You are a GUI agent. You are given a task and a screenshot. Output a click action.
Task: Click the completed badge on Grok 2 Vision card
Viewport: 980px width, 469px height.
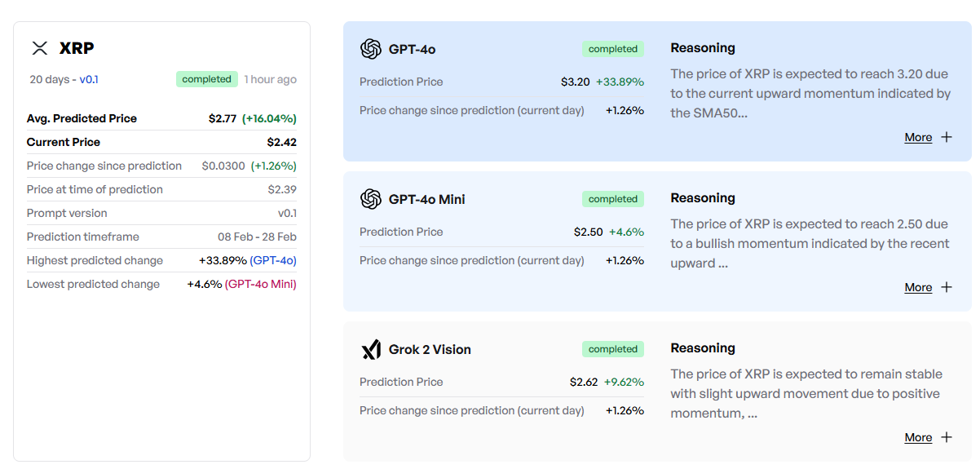click(612, 349)
